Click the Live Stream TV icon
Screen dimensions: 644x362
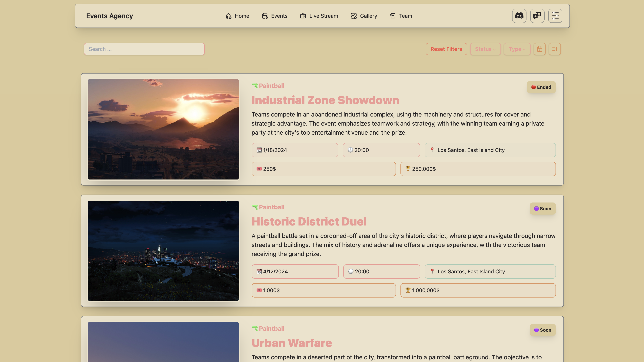click(x=303, y=16)
